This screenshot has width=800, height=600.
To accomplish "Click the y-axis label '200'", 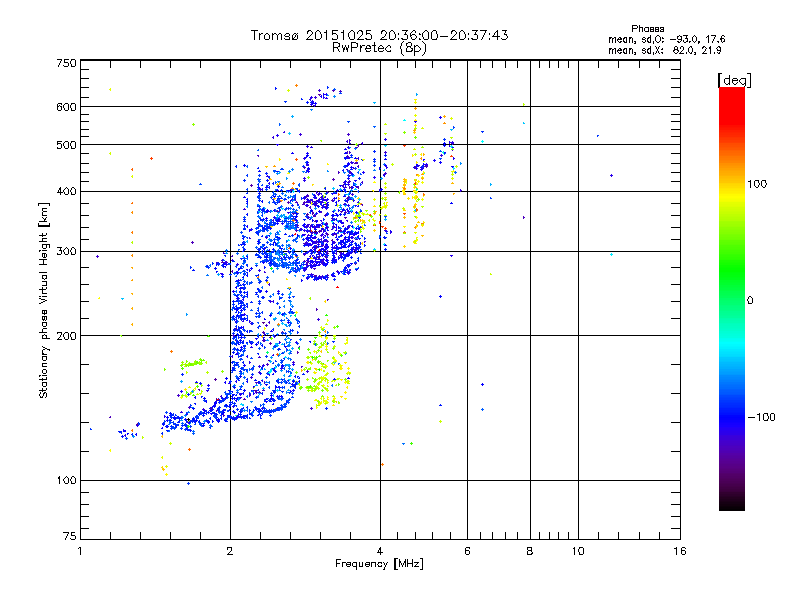I will [x=66, y=336].
